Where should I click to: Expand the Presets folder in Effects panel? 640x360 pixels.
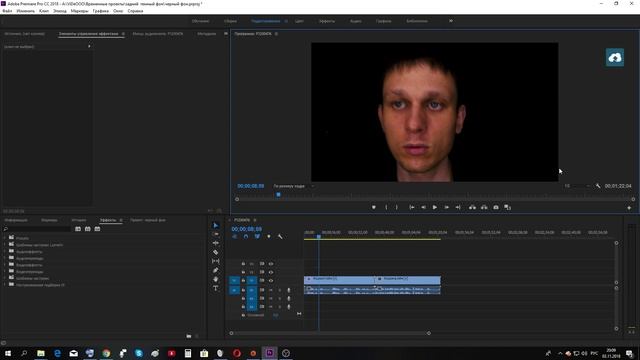5,238
